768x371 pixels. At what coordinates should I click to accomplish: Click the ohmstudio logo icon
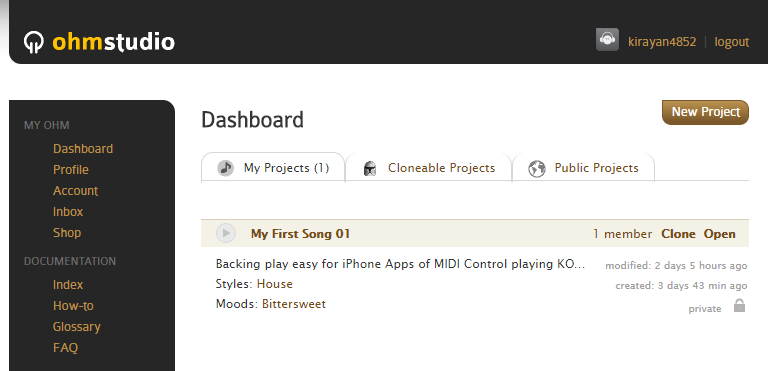[34, 42]
